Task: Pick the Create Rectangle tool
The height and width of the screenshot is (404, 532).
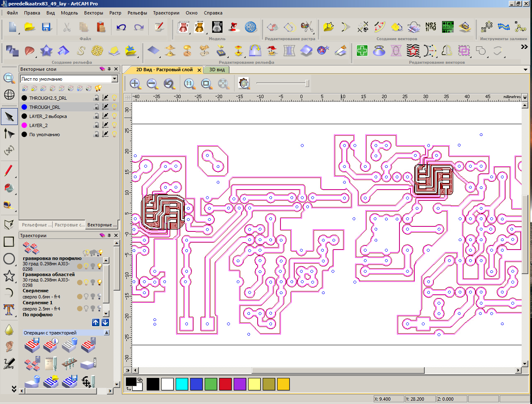Action: (9, 242)
